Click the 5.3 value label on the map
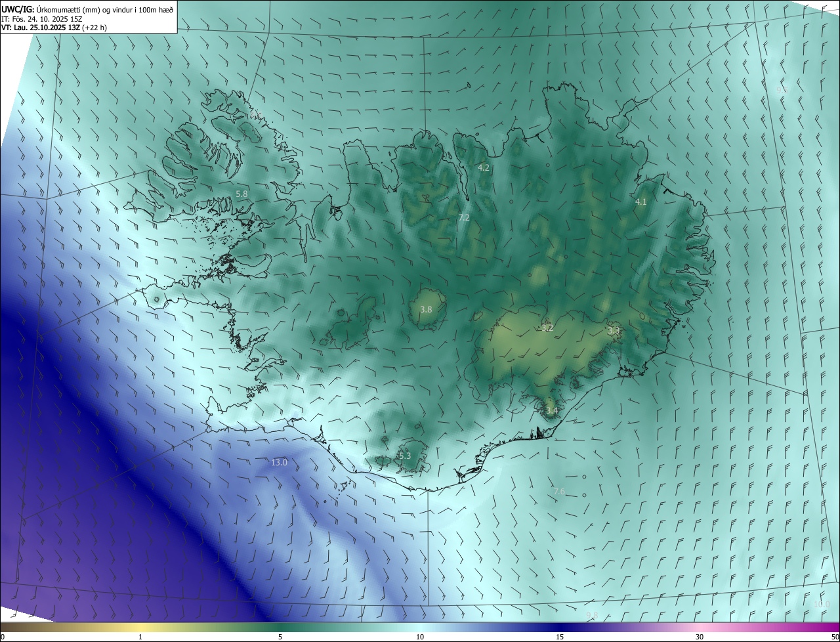Screen dimensions: 840x642 point(404,456)
